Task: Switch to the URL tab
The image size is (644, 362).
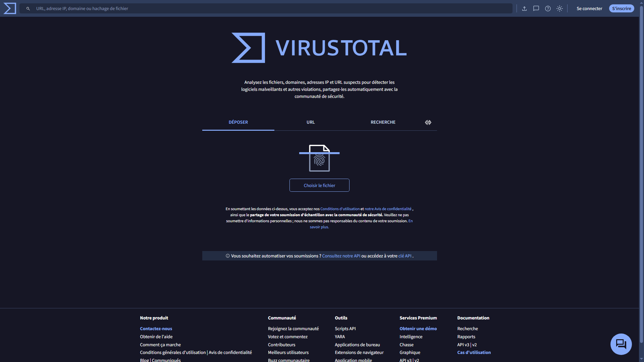Action: click(311, 122)
